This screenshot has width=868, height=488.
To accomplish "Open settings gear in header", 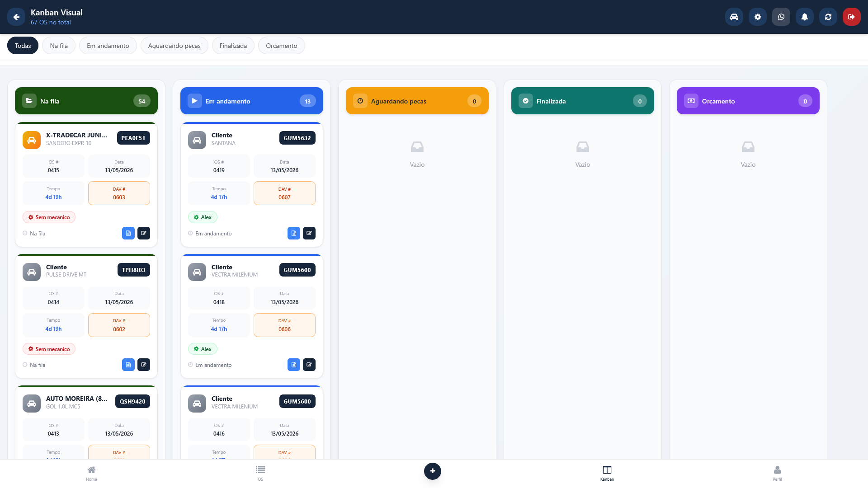I will tap(758, 17).
